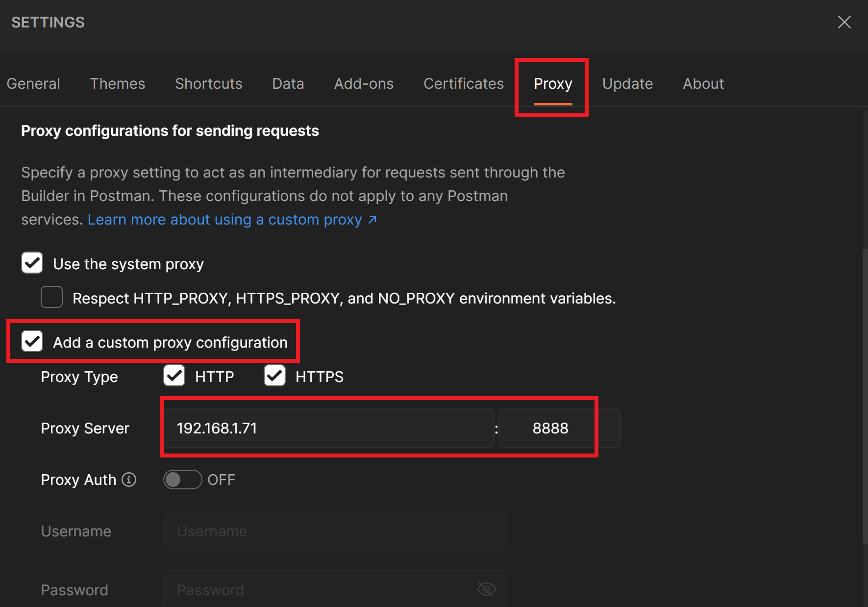Click external link arrow icon after custom proxy
The height and width of the screenshot is (607, 868).
coord(372,220)
